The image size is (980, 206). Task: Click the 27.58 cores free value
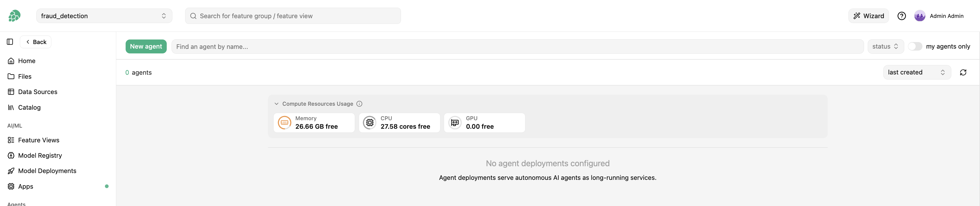(x=405, y=127)
